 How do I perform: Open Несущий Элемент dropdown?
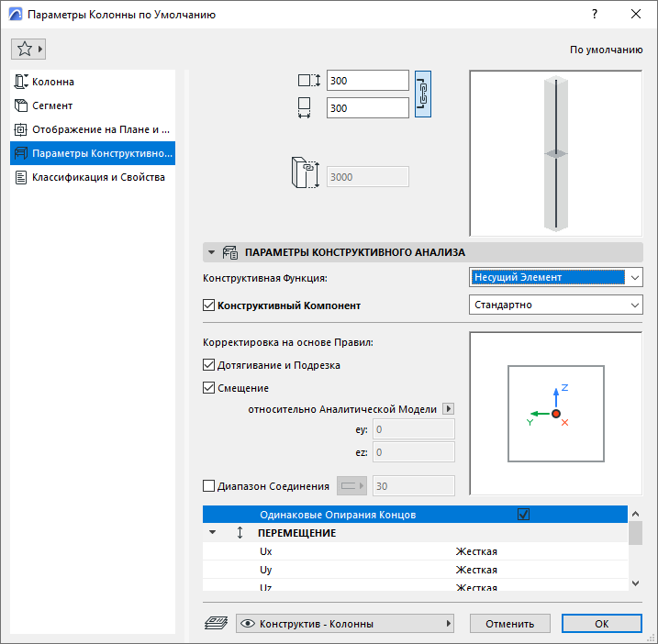556,277
